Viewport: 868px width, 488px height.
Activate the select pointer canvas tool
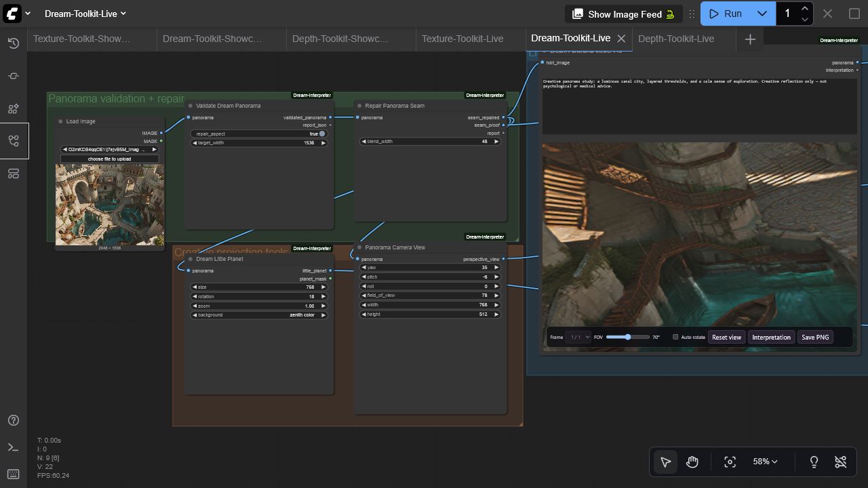665,462
